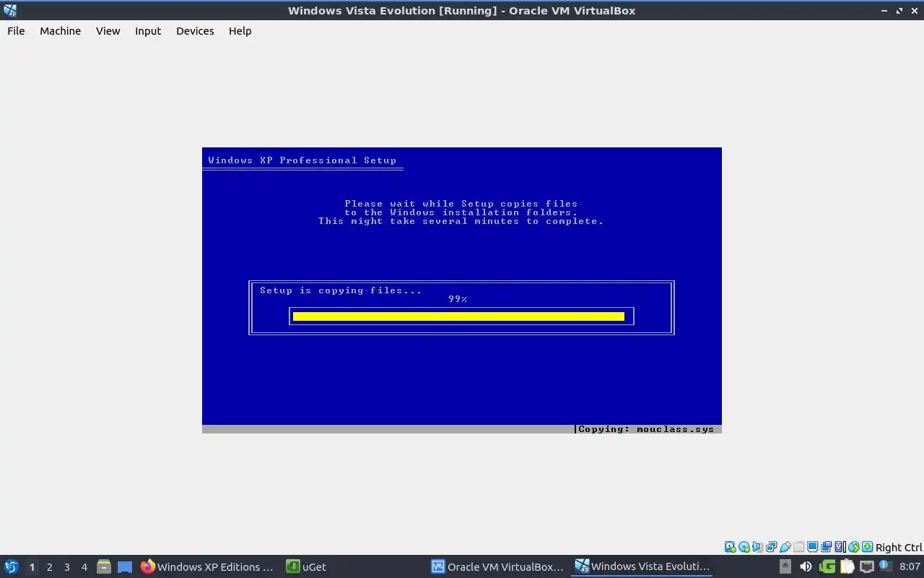Image resolution: width=924 pixels, height=578 pixels.
Task: Open the Machine menu
Action: tap(60, 31)
